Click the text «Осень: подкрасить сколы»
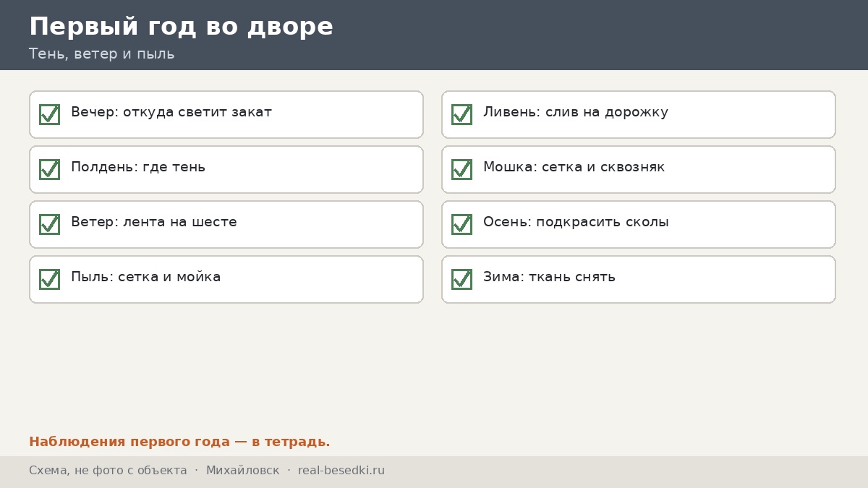The width and height of the screenshot is (868, 488). coord(576,222)
